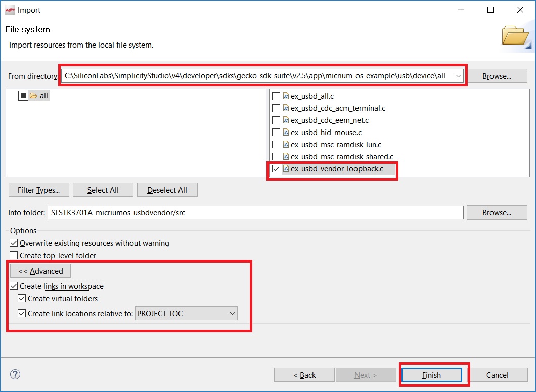Click the Filter Types... button
This screenshot has height=392, width=536.
click(x=38, y=190)
